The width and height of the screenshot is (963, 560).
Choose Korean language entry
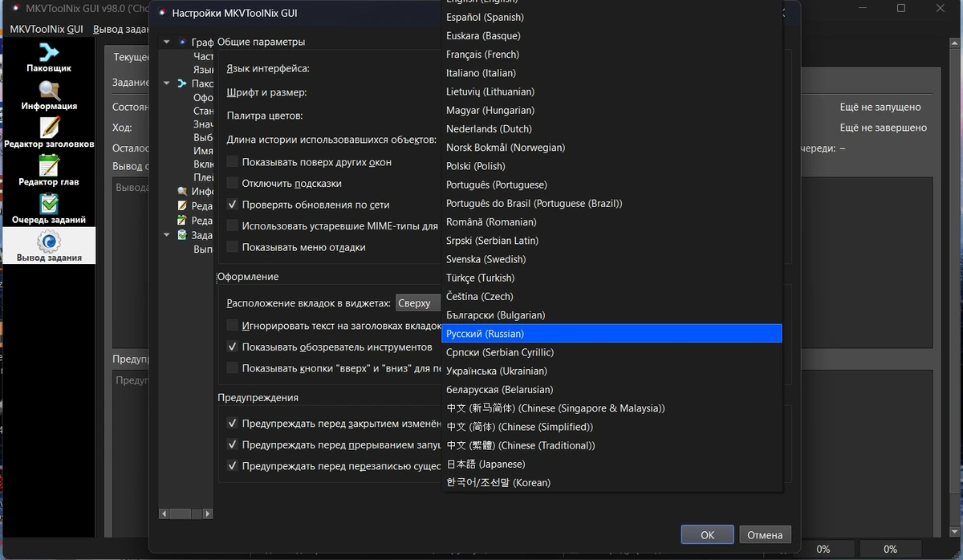pyautogui.click(x=612, y=482)
